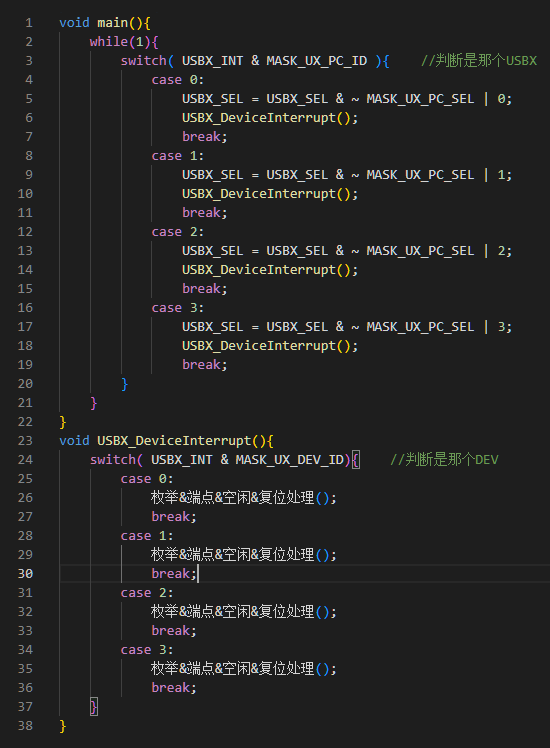Viewport: 550px width, 748px height.
Task: Click closing blue brace on line 20
Action: pyautogui.click(x=125, y=384)
